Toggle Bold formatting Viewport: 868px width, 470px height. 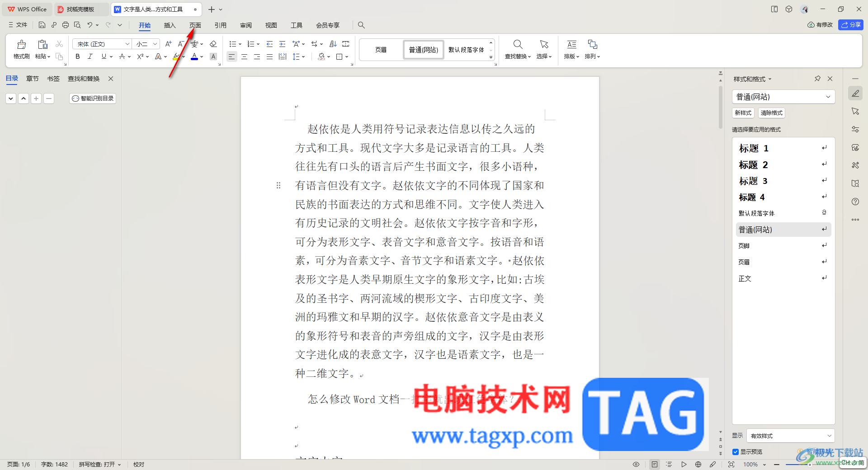click(78, 56)
